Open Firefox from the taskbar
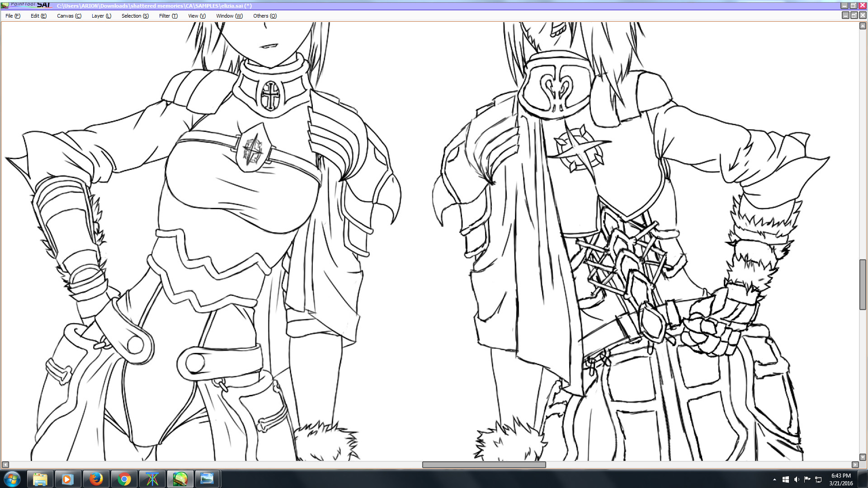The image size is (868, 488). 96,479
